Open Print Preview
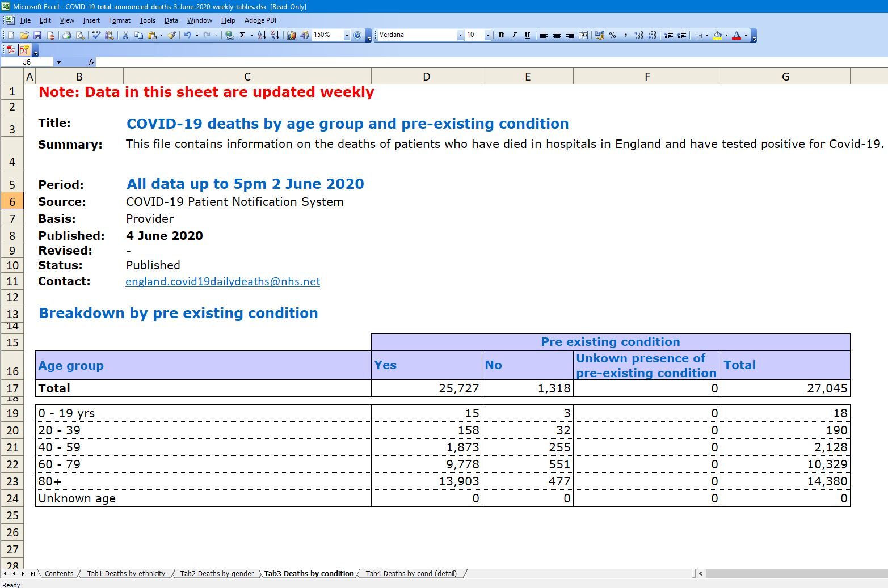Image resolution: width=888 pixels, height=588 pixels. tap(80, 35)
